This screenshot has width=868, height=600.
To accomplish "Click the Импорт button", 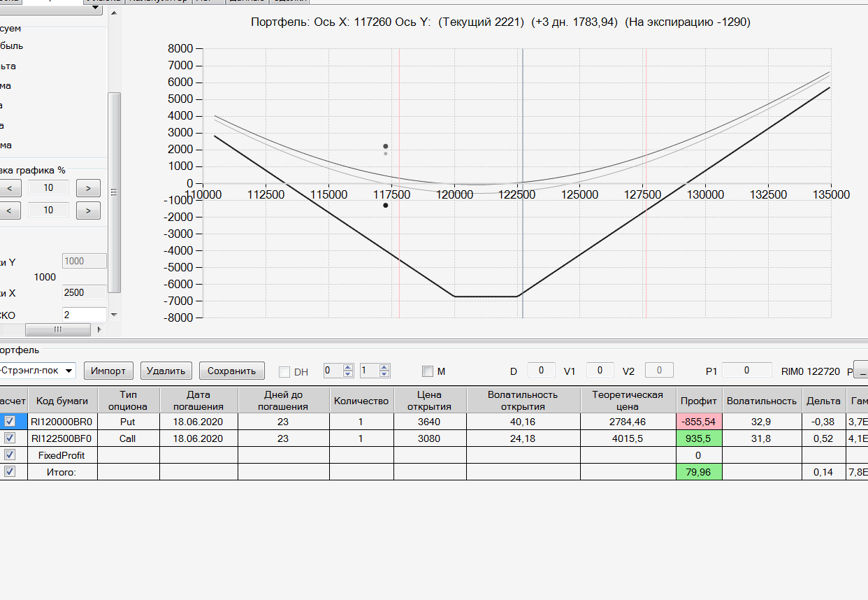I will tap(108, 371).
